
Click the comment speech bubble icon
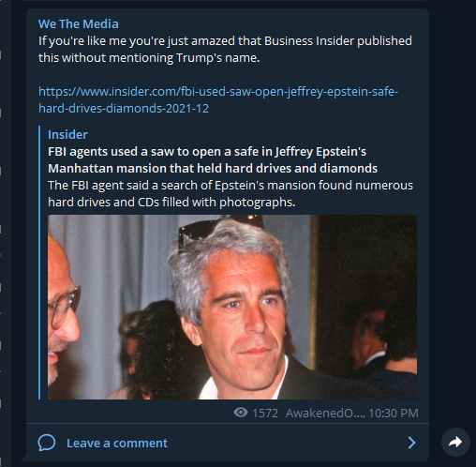47,443
